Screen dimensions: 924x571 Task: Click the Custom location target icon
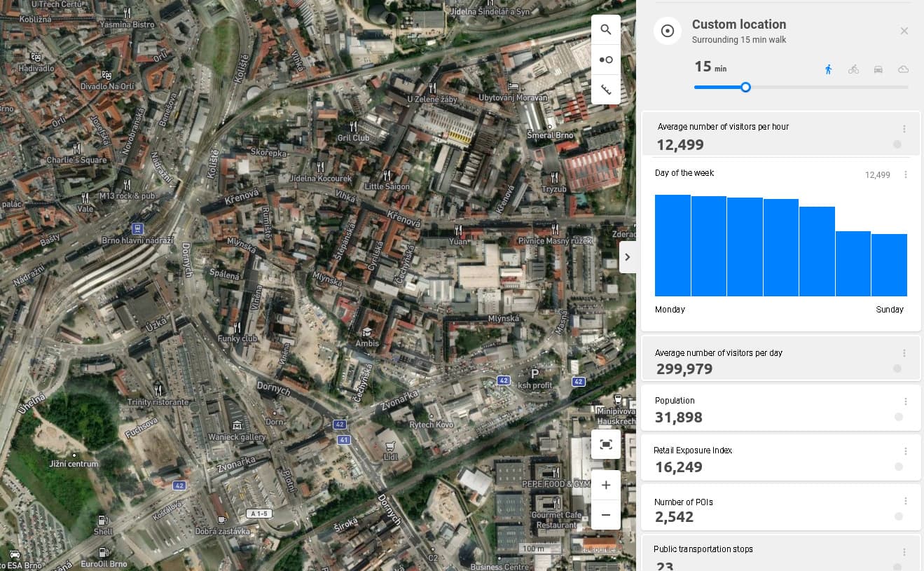coord(667,31)
